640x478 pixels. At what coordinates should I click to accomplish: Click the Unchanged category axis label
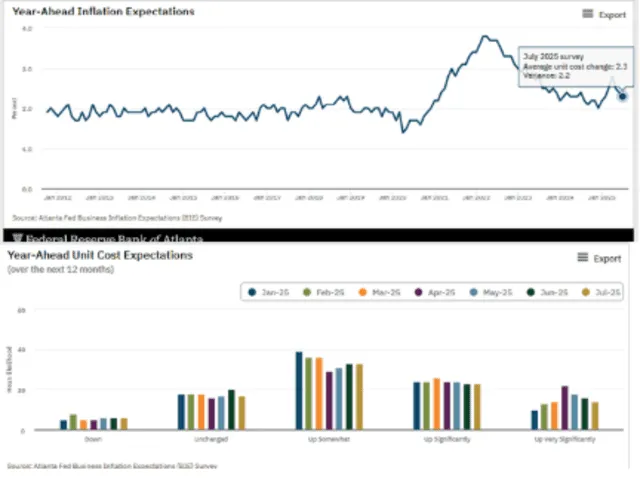pos(210,439)
